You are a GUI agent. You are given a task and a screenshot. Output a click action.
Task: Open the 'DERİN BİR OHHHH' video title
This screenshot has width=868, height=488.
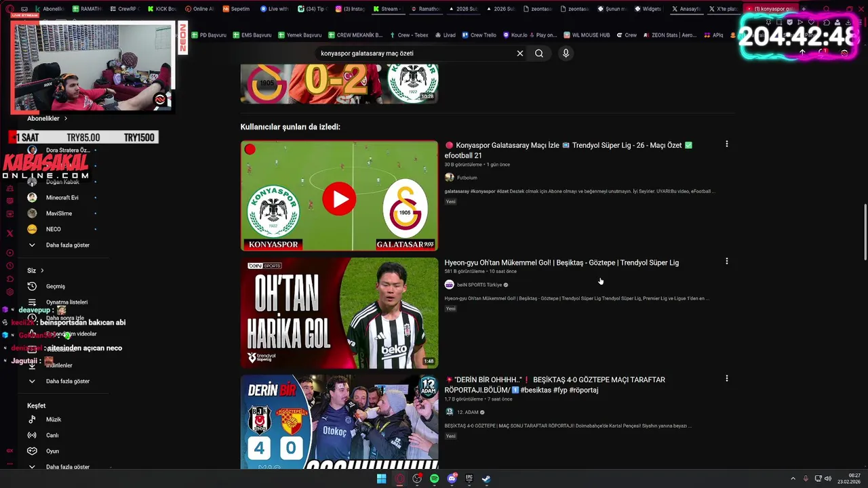tap(555, 384)
